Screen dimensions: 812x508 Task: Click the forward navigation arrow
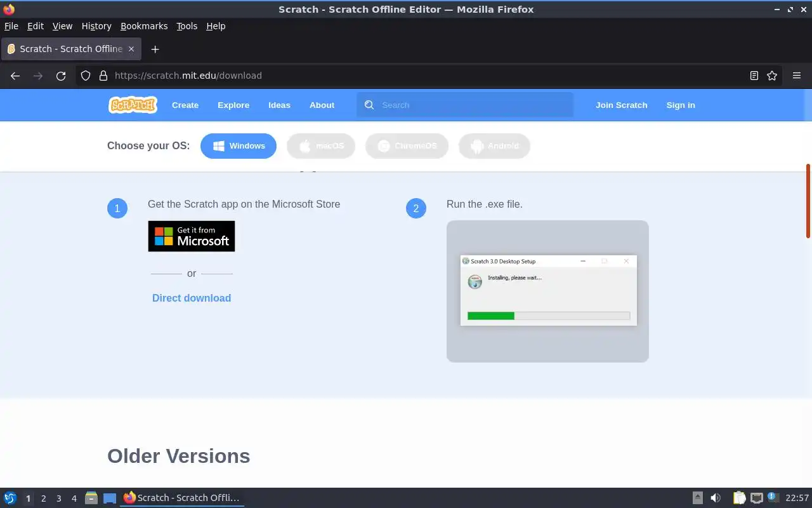click(38, 76)
